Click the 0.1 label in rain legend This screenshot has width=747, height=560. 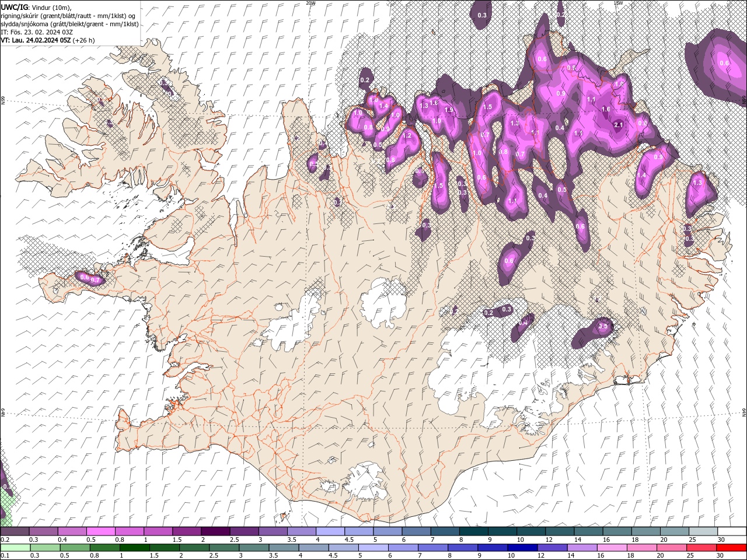5,556
